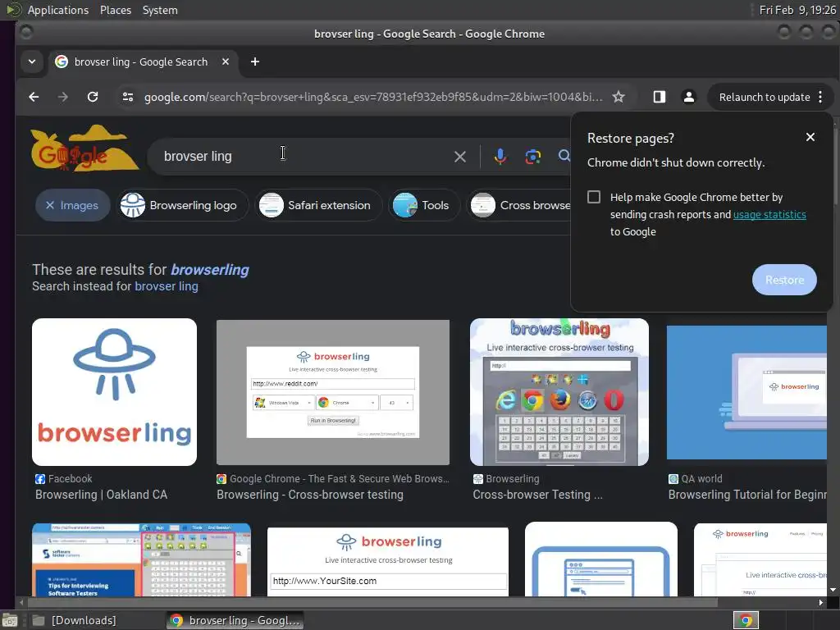840x630 pixels.
Task: Open Browserling Oakland CA Facebook thumbnail
Action: (x=114, y=392)
